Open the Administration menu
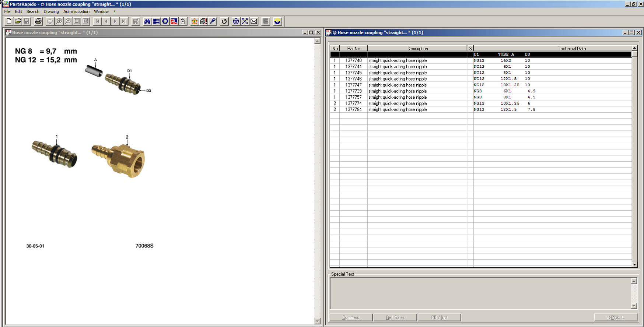This screenshot has width=644, height=327. click(x=76, y=11)
